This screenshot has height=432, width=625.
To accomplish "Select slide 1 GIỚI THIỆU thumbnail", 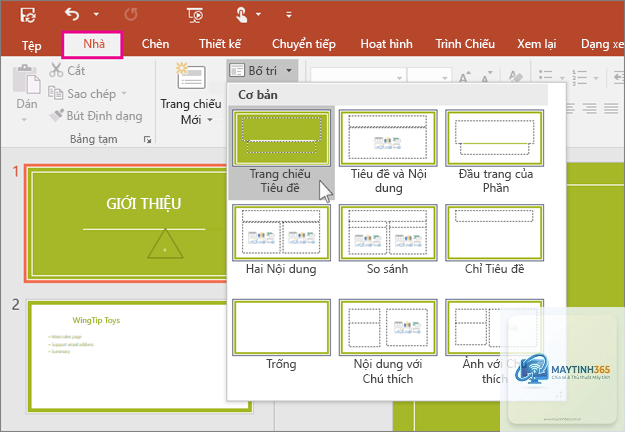I will click(x=127, y=223).
